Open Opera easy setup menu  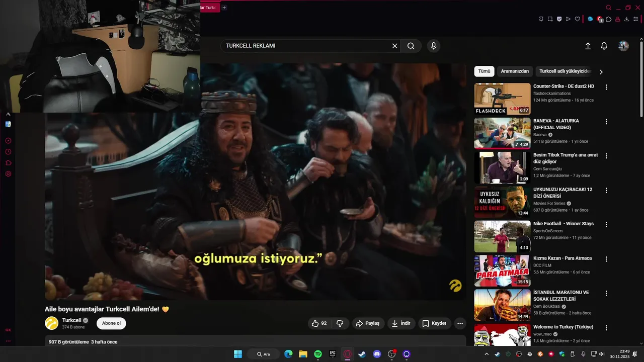(x=635, y=19)
